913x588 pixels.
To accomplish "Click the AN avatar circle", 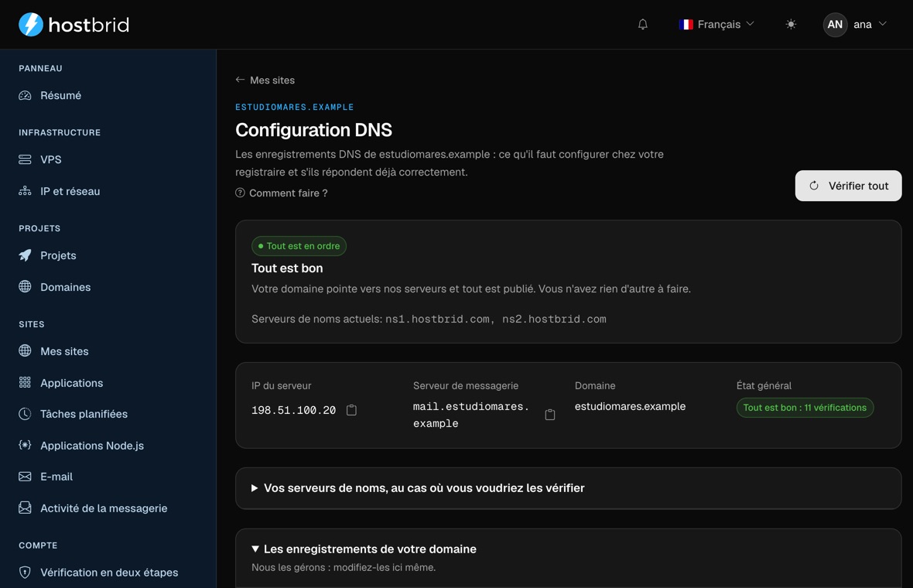I will (835, 25).
